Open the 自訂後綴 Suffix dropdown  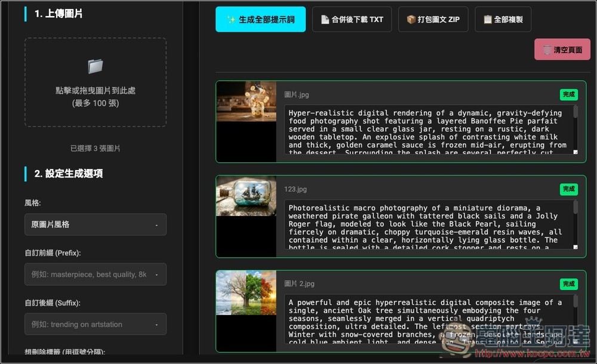pos(95,324)
